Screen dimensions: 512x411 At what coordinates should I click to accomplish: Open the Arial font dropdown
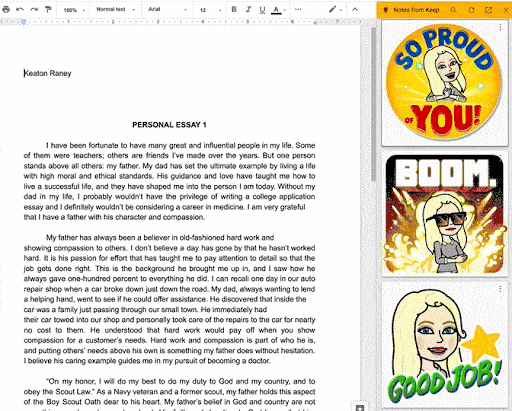tap(167, 9)
